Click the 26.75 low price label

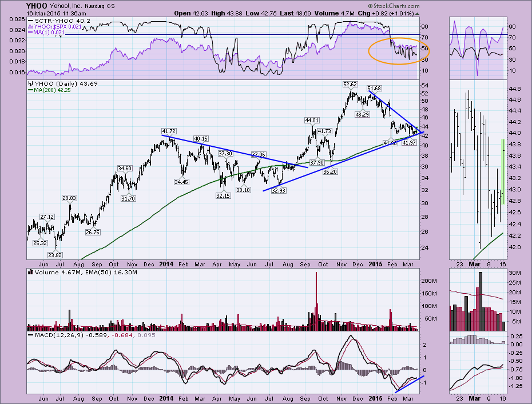pyautogui.click(x=93, y=233)
